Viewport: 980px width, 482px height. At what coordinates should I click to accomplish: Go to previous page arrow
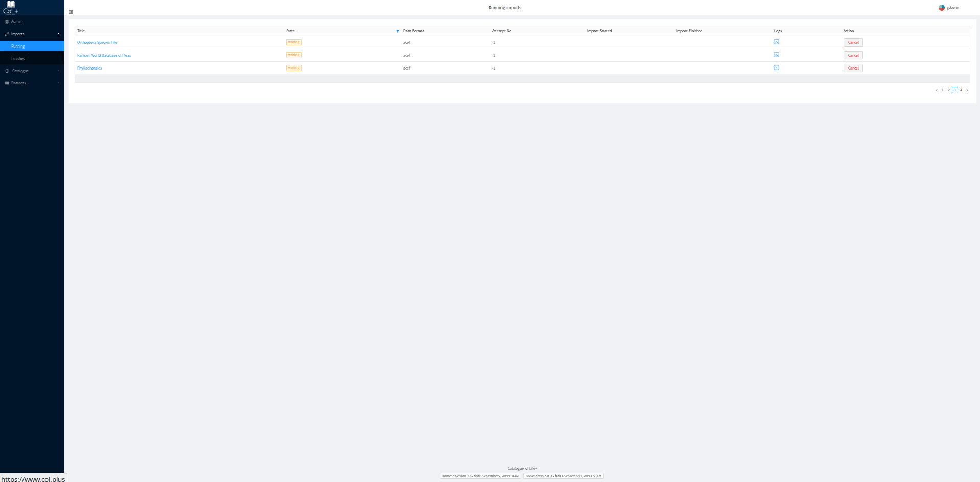pyautogui.click(x=936, y=90)
